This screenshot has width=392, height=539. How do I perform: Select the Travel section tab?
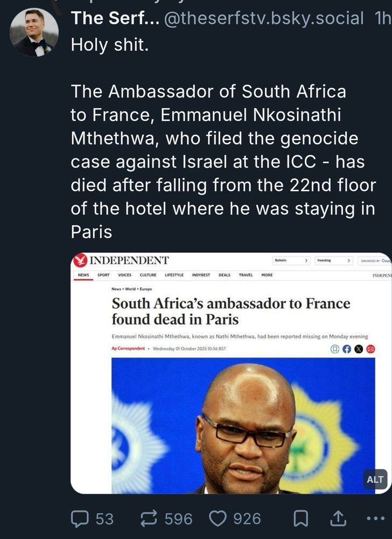(246, 274)
